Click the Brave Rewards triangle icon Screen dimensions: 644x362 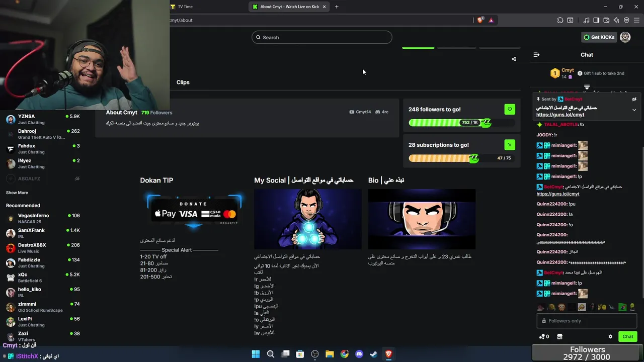491,20
